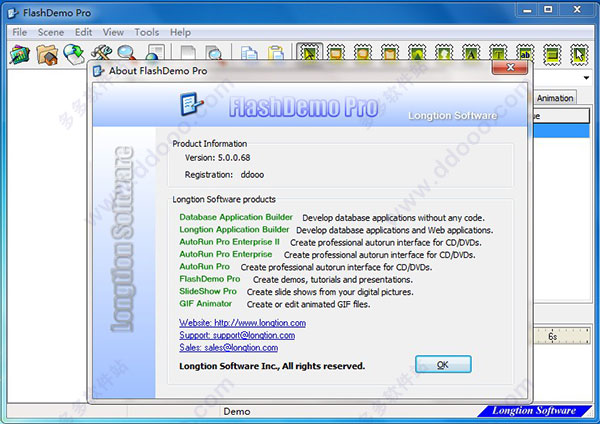Image resolution: width=600 pixels, height=424 pixels.
Task: Click the Database Application Builder product link
Action: pos(236,217)
